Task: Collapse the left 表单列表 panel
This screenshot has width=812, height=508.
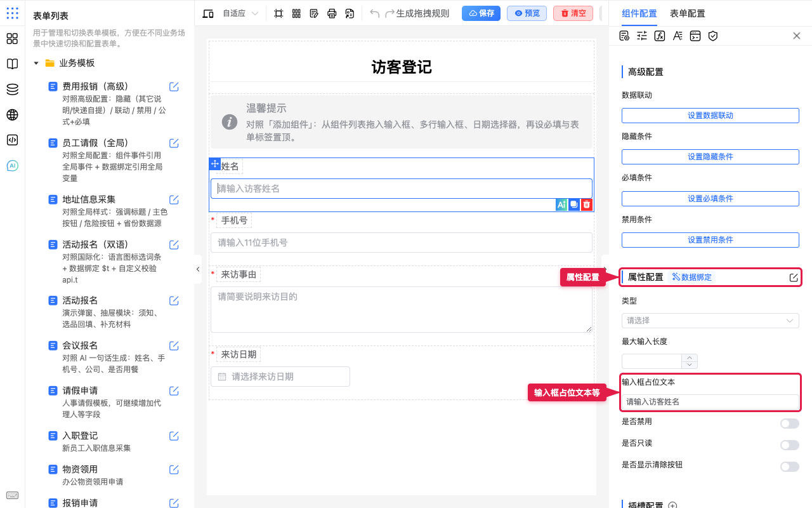Action: 197,269
